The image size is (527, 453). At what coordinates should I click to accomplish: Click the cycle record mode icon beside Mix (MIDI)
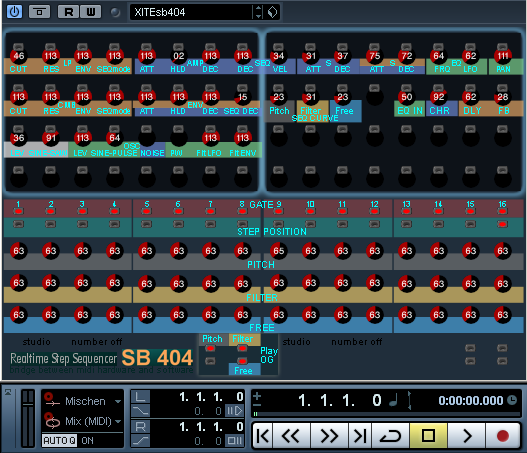pos(52,421)
